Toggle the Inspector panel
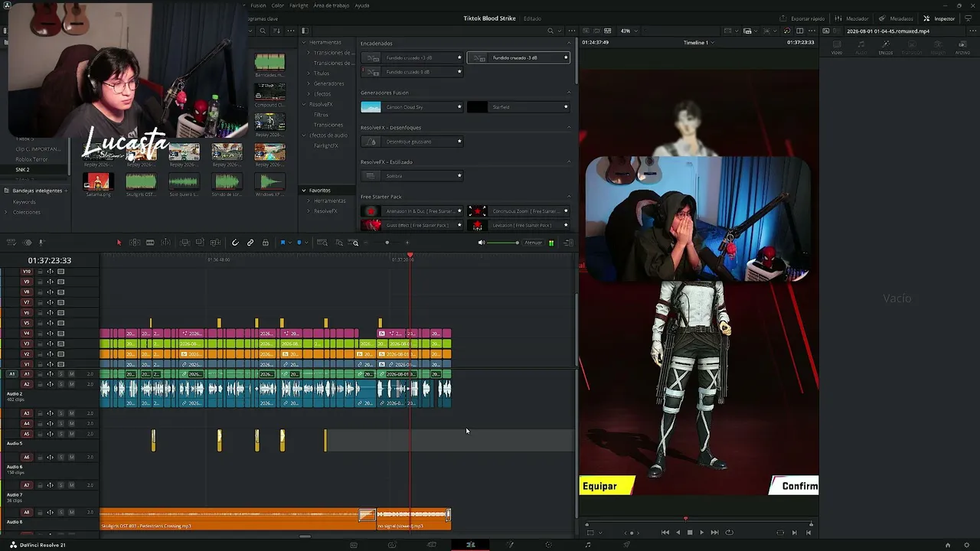The width and height of the screenshot is (980, 551). (939, 18)
